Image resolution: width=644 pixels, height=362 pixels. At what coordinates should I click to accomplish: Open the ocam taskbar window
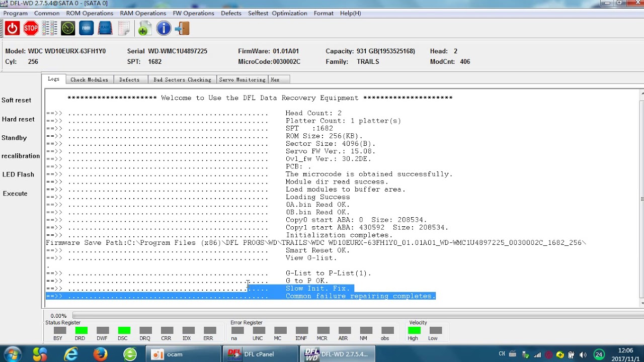(x=183, y=354)
